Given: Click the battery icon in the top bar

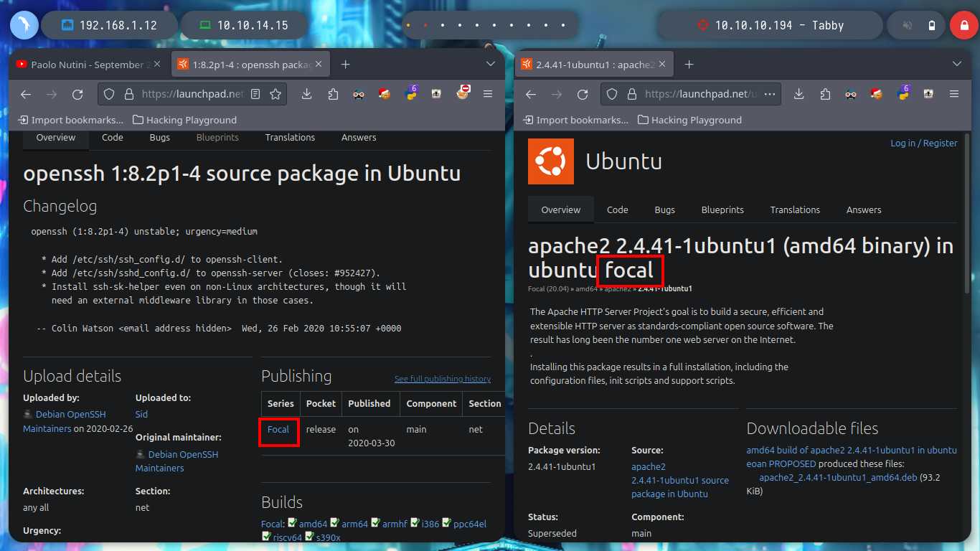Looking at the screenshot, I should (x=932, y=25).
